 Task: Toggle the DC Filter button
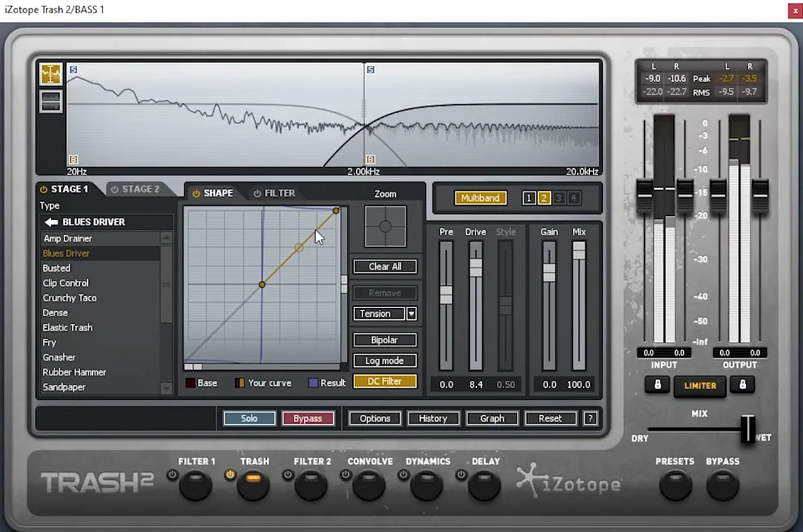point(385,381)
